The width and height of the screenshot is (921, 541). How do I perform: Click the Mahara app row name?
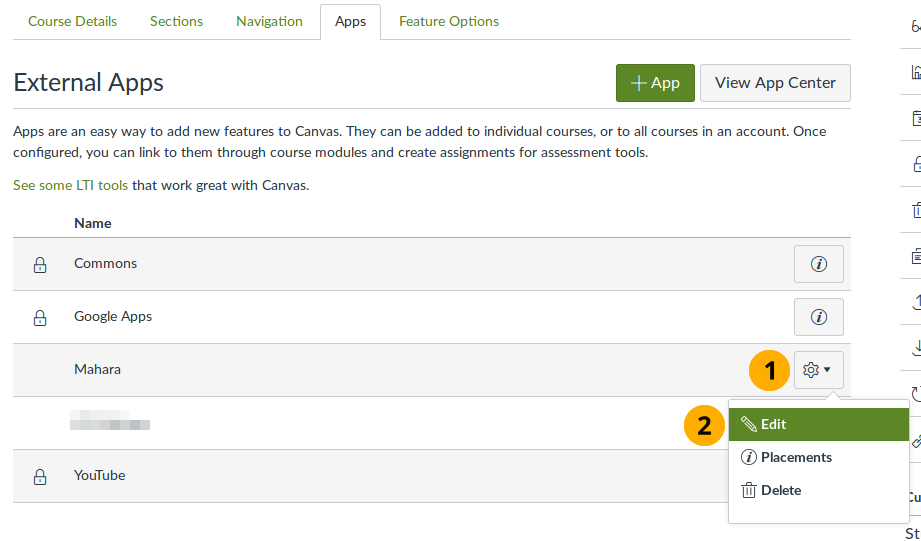pyautogui.click(x=97, y=370)
